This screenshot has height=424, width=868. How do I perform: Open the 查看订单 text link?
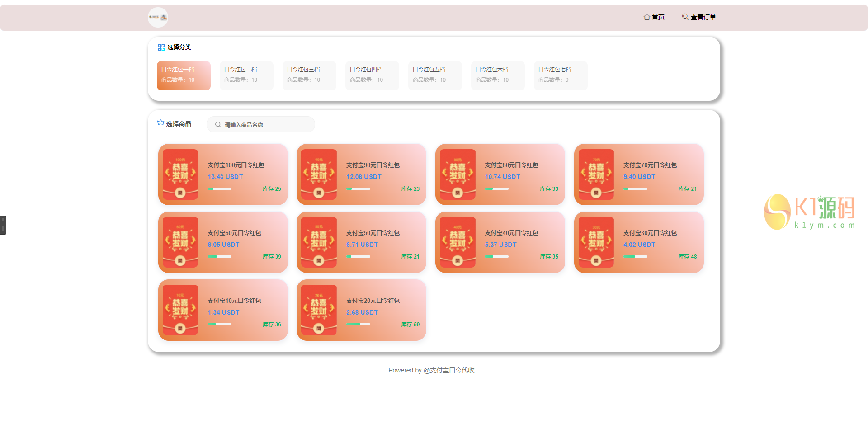[x=703, y=17]
